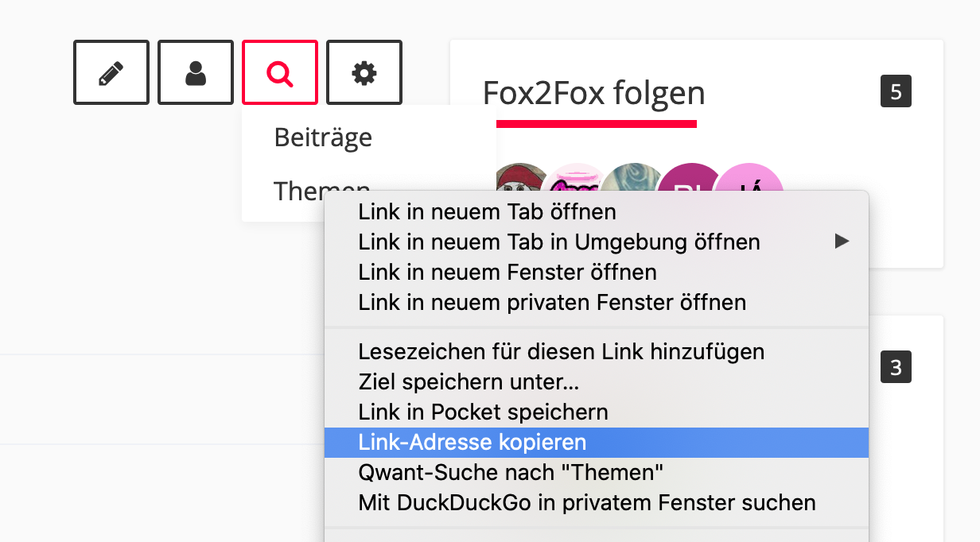
Task: Click "Ziel speichern unter…" entry
Action: 469,381
